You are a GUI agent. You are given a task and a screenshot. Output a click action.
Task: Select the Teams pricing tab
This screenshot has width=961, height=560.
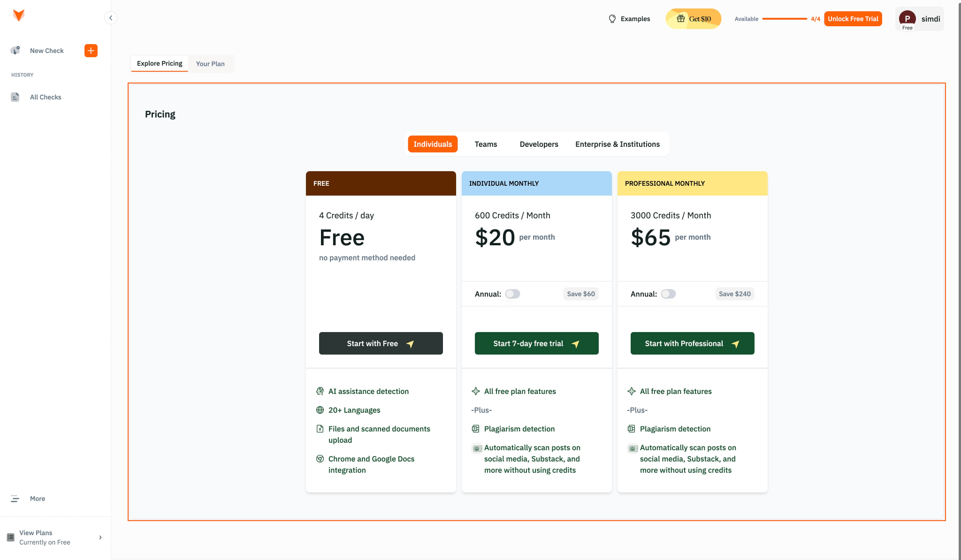[486, 144]
